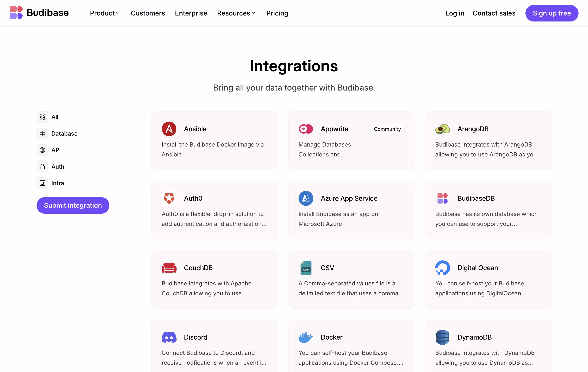The image size is (588, 372).
Task: Click the Digital Ocean logo icon
Action: tap(442, 268)
